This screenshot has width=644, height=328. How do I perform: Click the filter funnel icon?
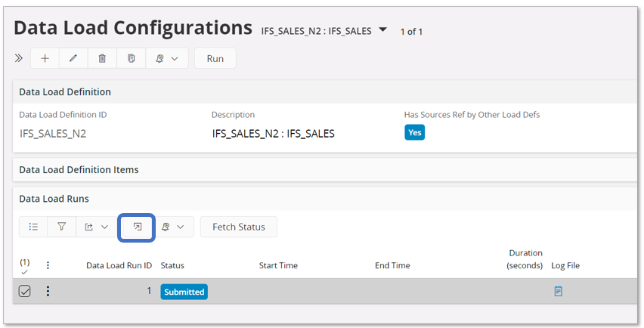coord(62,227)
